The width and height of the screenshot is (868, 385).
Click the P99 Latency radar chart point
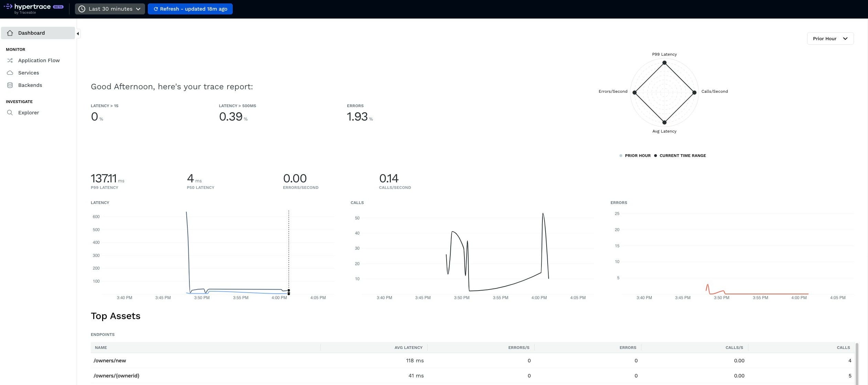coord(664,63)
